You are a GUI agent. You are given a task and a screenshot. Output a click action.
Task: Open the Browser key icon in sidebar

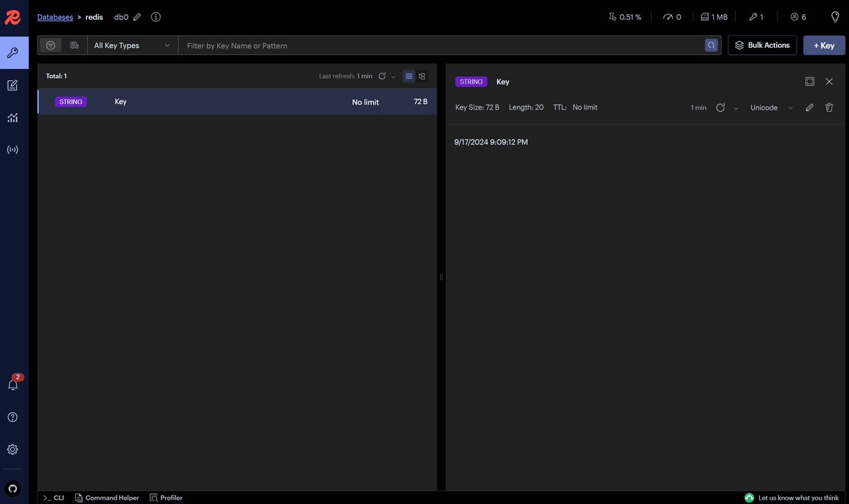pyautogui.click(x=13, y=52)
